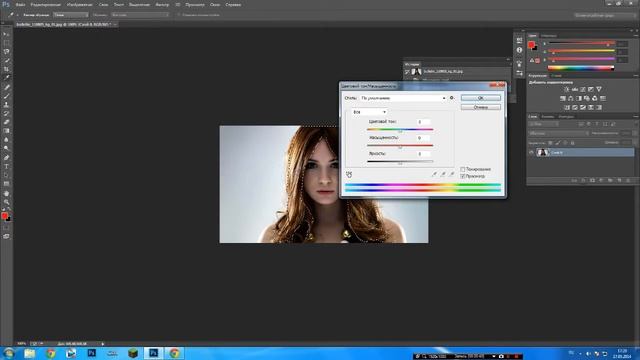
Task: Add Brightness/Contrast adjustment from Adjustments panel
Action: coord(567,89)
